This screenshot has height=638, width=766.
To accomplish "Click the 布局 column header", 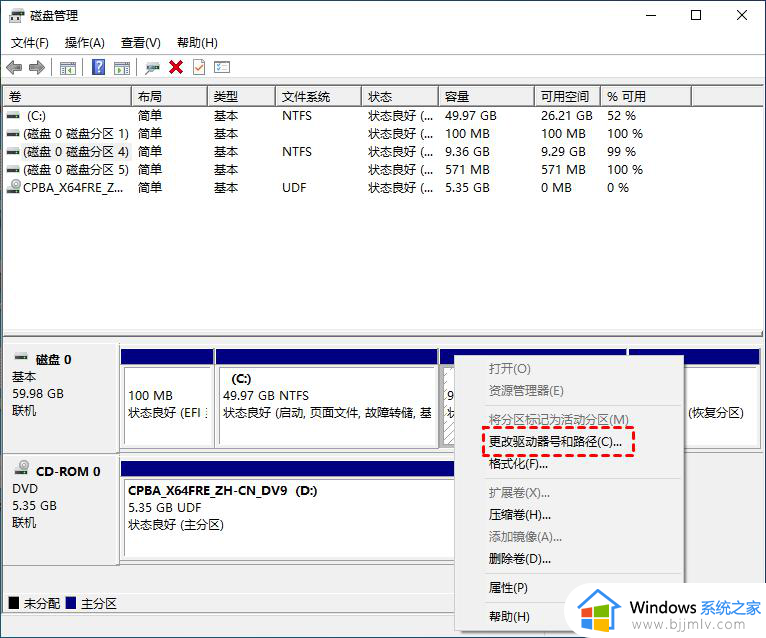I will point(170,96).
